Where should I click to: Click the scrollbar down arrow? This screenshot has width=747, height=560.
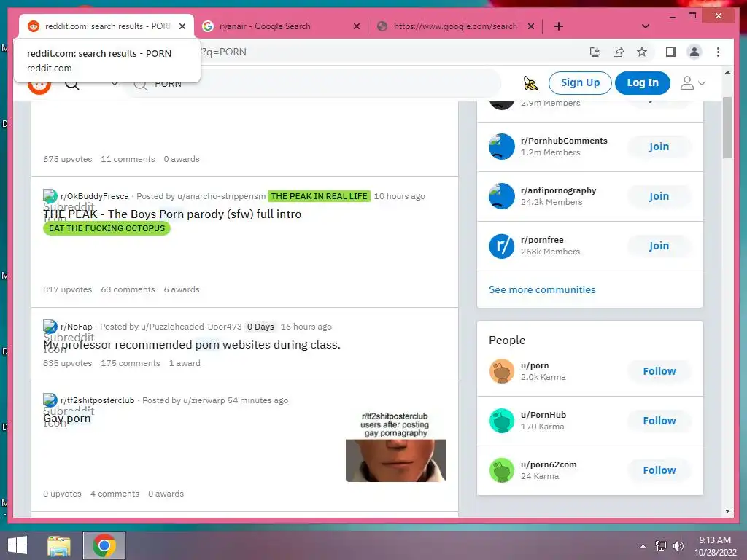(727, 511)
